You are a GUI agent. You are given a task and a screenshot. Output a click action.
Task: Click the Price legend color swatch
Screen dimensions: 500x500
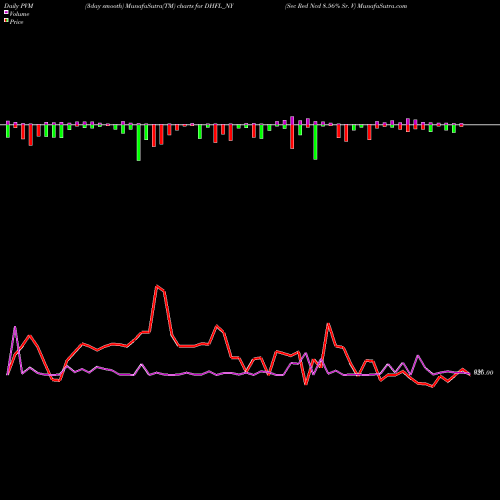6,21
